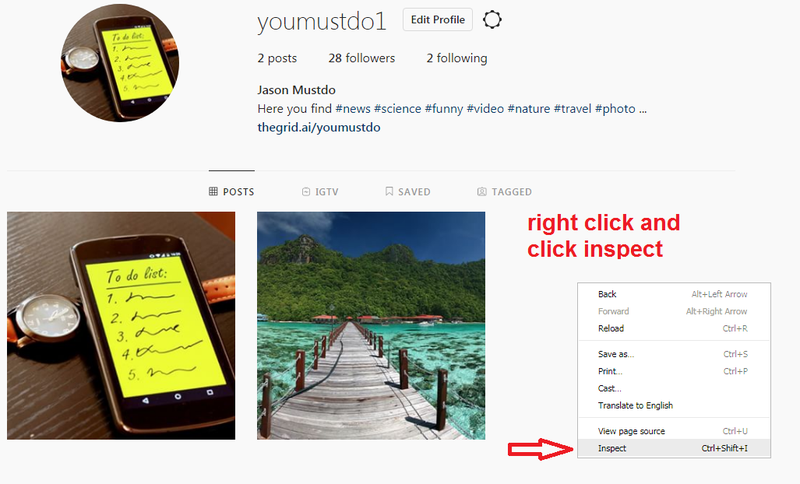Open thegrid.ai/youmustdo link

319,127
